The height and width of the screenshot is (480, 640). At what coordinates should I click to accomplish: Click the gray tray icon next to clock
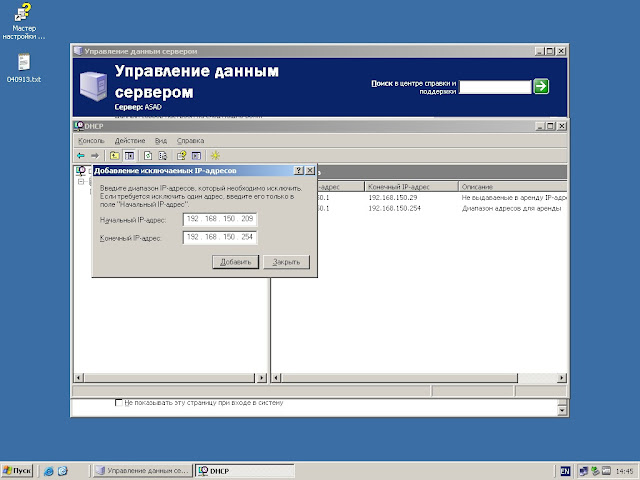[606, 471]
